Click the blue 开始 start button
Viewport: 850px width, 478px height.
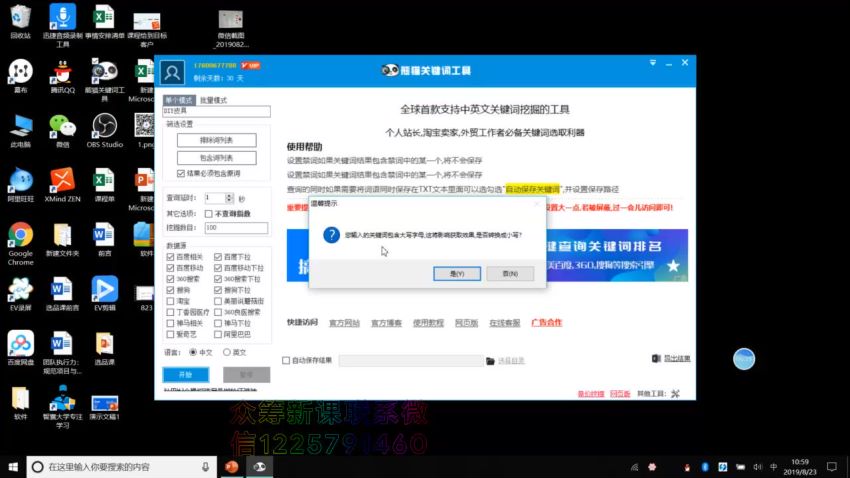point(185,374)
